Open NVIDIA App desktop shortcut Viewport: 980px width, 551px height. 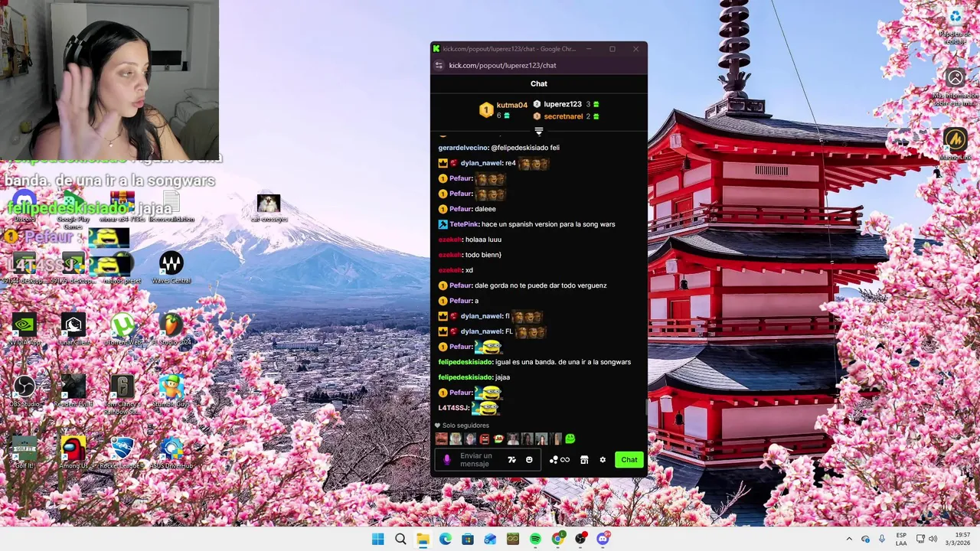point(24,330)
